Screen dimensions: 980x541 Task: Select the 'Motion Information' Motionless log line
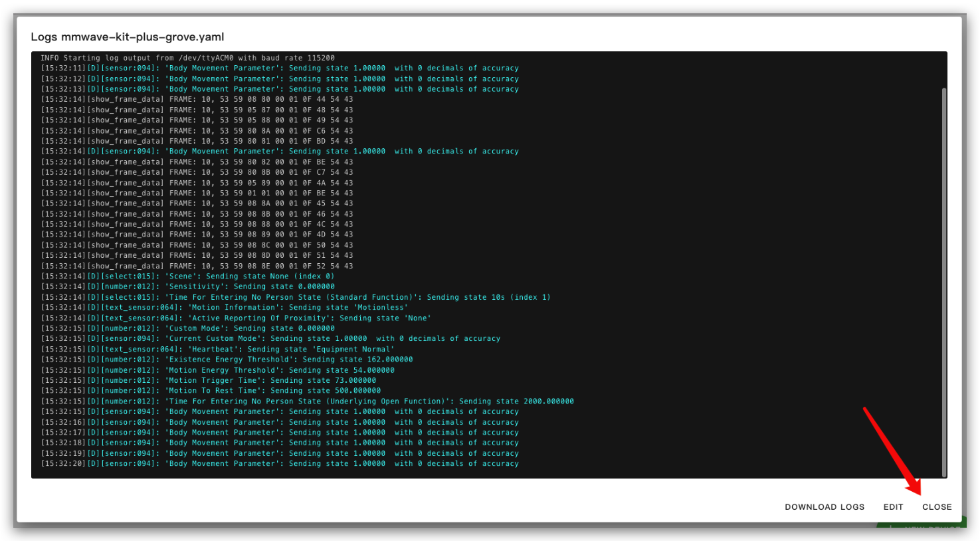coord(225,308)
